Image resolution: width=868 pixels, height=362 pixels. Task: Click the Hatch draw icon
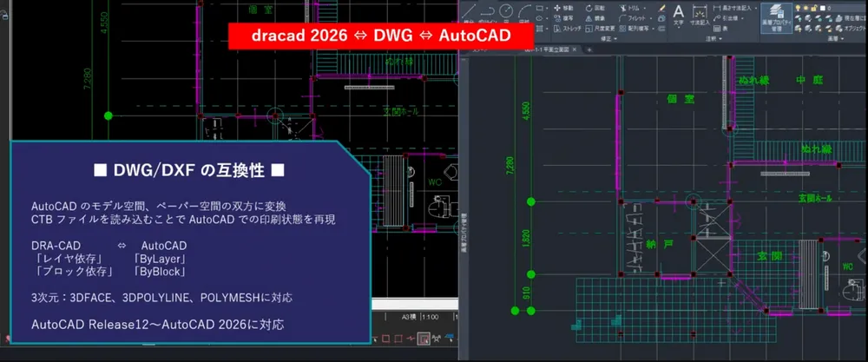pyautogui.click(x=540, y=29)
